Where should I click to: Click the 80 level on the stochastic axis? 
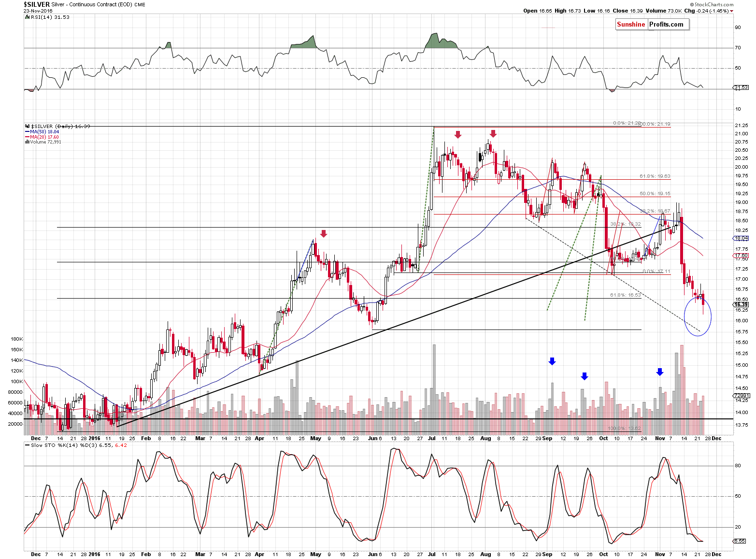point(738,466)
